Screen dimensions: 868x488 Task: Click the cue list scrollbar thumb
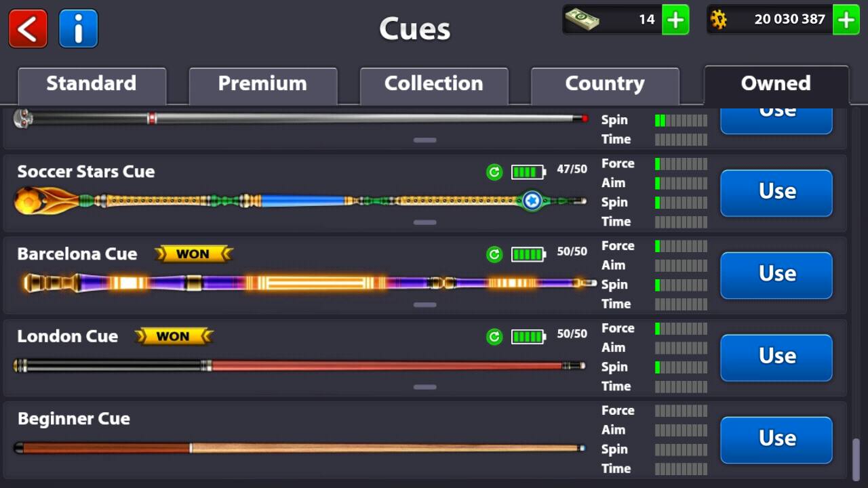[856, 460]
